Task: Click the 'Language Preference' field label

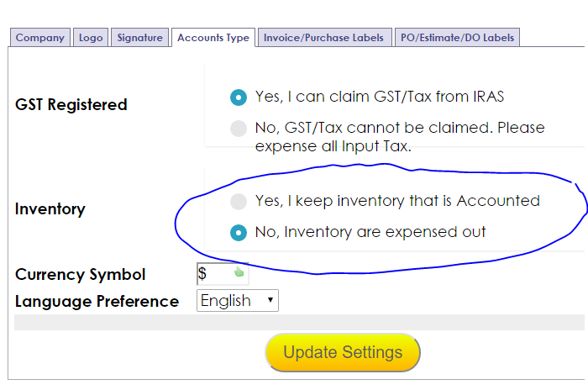Action: coord(97,301)
